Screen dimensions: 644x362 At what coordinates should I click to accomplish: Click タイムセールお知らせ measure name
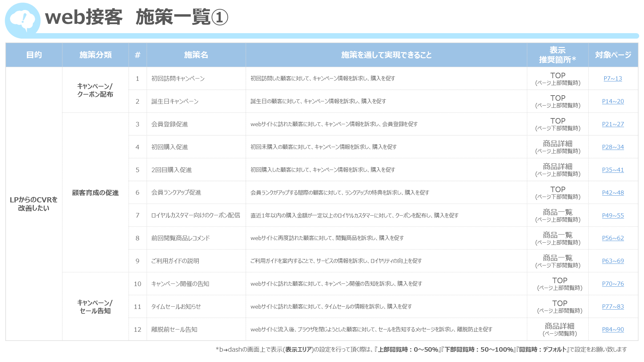pos(176,307)
